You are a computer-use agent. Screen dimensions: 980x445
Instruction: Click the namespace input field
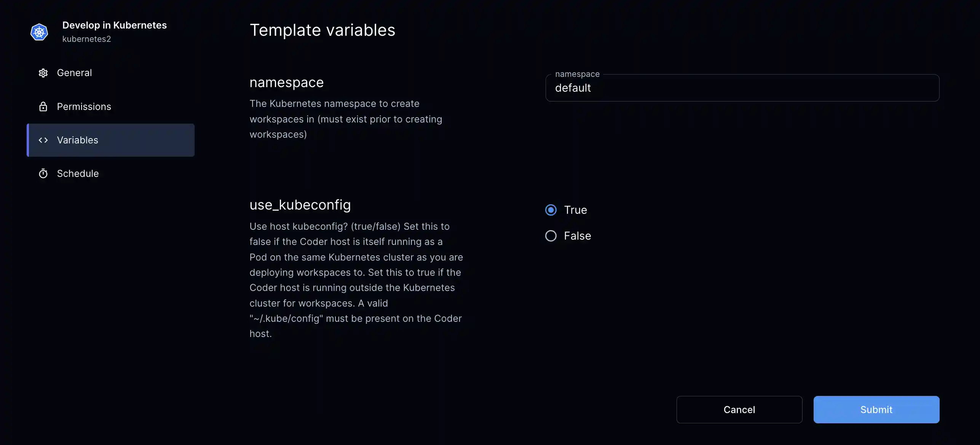(742, 88)
